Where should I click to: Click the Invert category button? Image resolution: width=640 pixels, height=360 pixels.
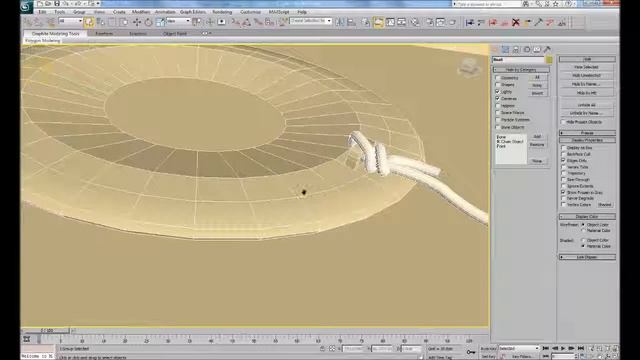click(x=537, y=93)
